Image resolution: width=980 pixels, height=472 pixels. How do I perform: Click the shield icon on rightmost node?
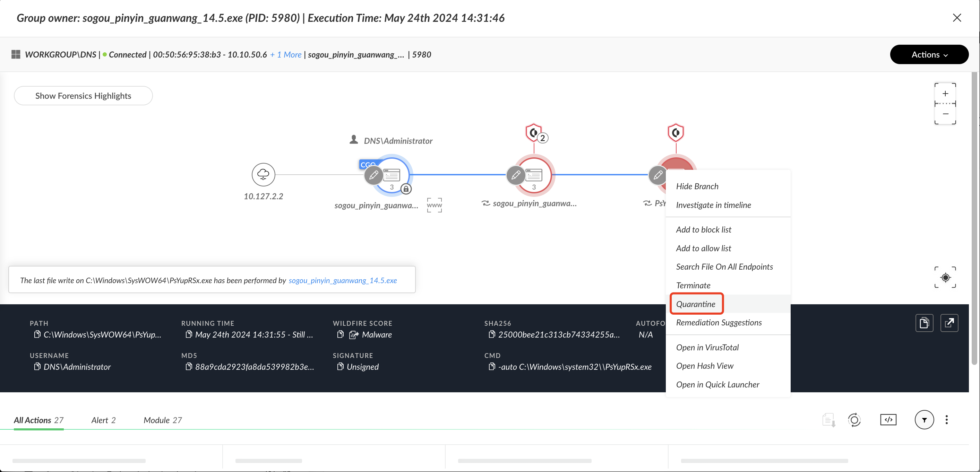tap(676, 132)
